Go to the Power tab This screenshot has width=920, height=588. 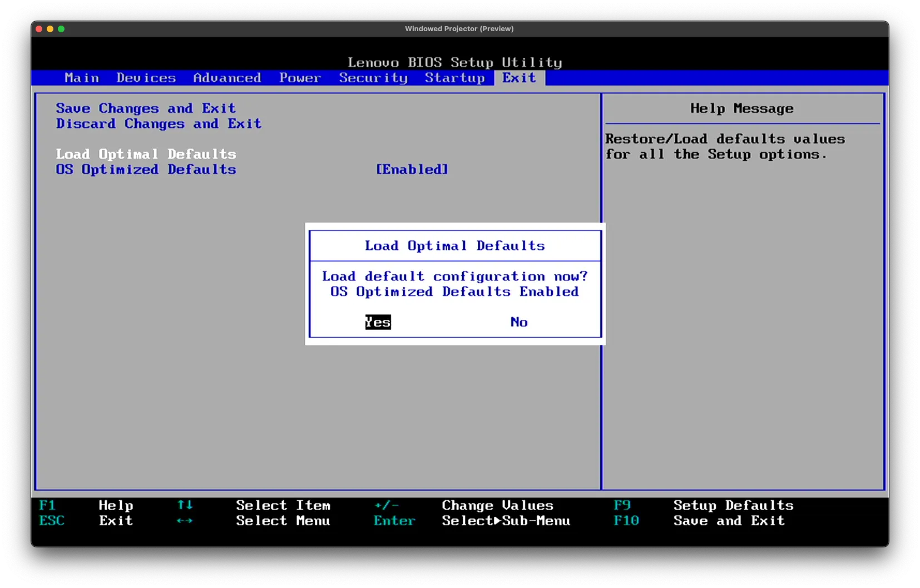click(x=300, y=78)
